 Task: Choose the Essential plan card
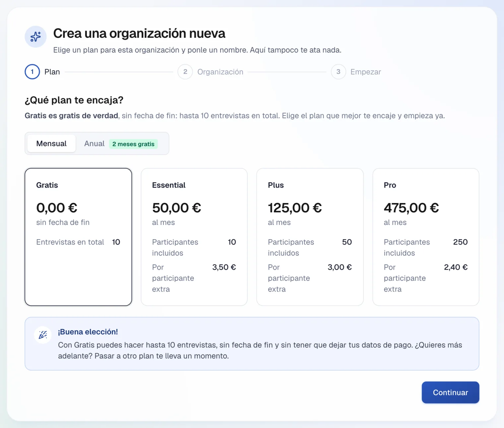click(194, 237)
